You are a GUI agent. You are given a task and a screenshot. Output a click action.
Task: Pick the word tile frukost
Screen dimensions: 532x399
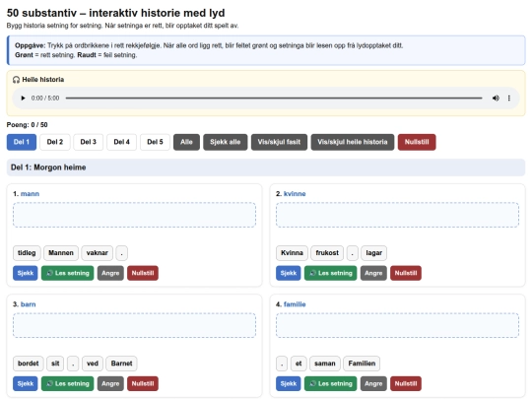327,253
